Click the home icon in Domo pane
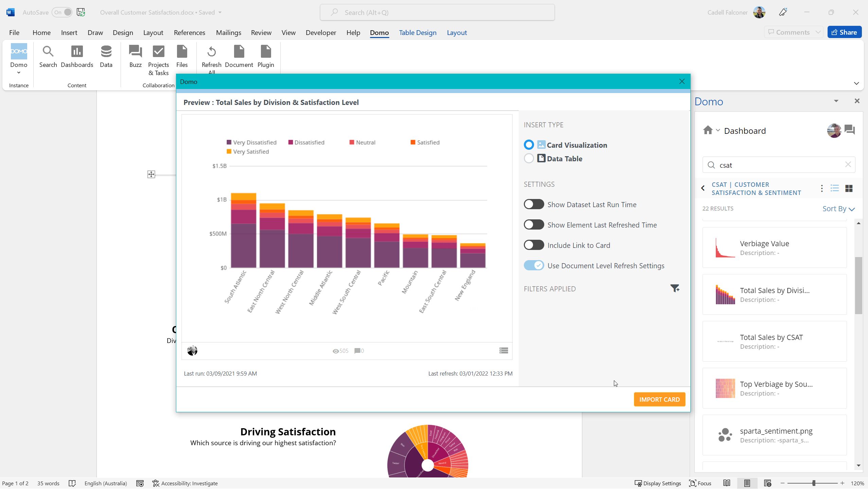Image resolution: width=868 pixels, height=489 pixels. tap(708, 130)
